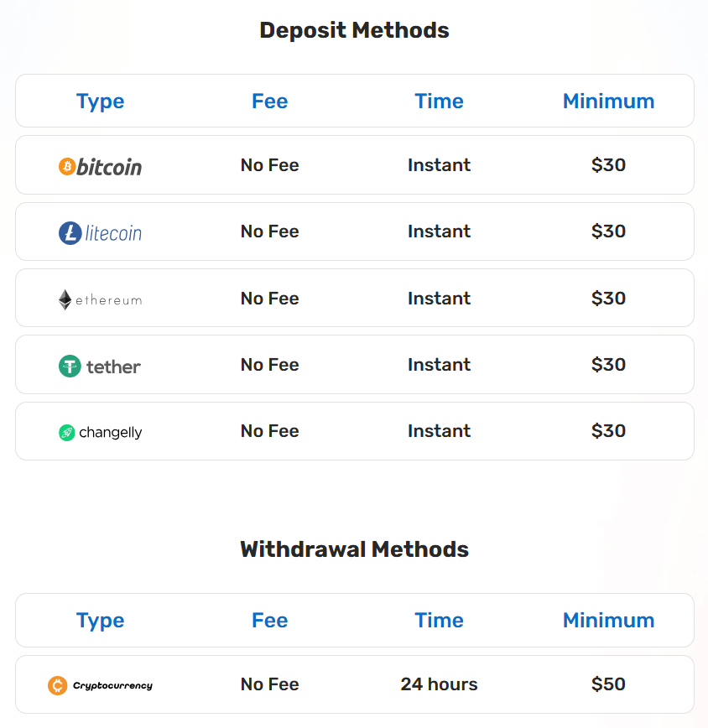This screenshot has height=728, width=708.
Task: Click Minimum header in Deposit Methods table
Action: 608,101
